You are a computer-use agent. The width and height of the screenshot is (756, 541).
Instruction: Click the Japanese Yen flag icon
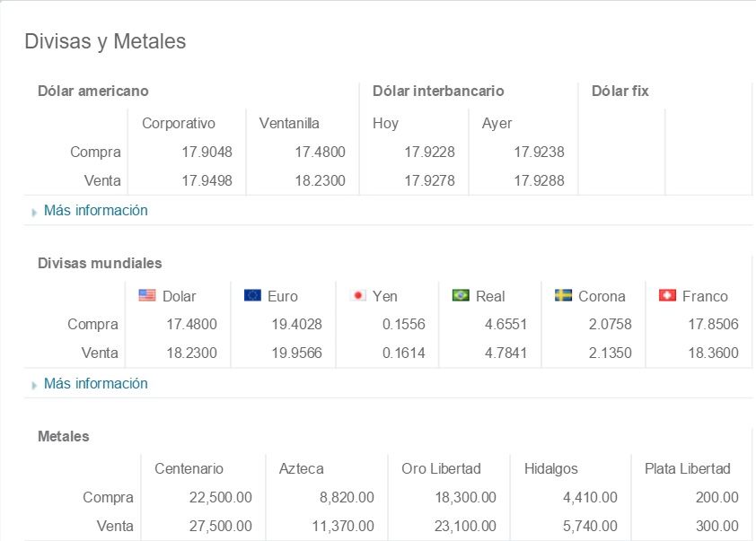click(358, 295)
